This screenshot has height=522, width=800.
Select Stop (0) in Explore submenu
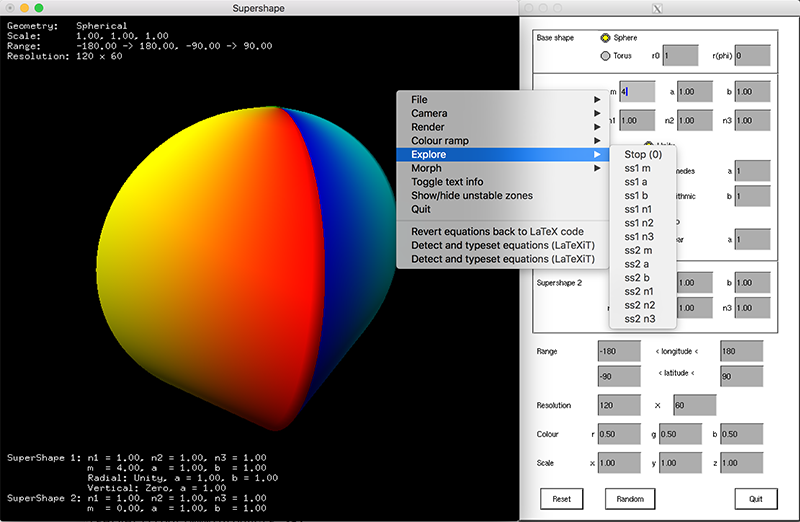(x=643, y=155)
